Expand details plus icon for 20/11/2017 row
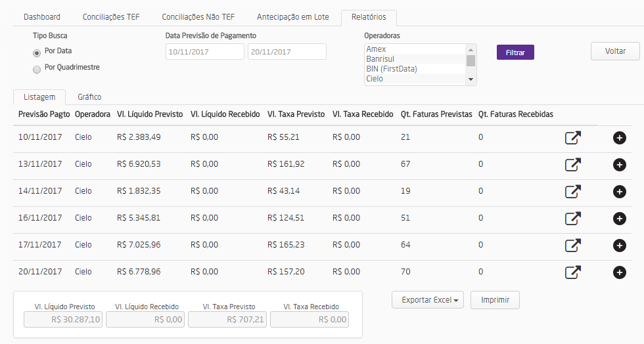The width and height of the screenshot is (644, 344). tap(619, 272)
